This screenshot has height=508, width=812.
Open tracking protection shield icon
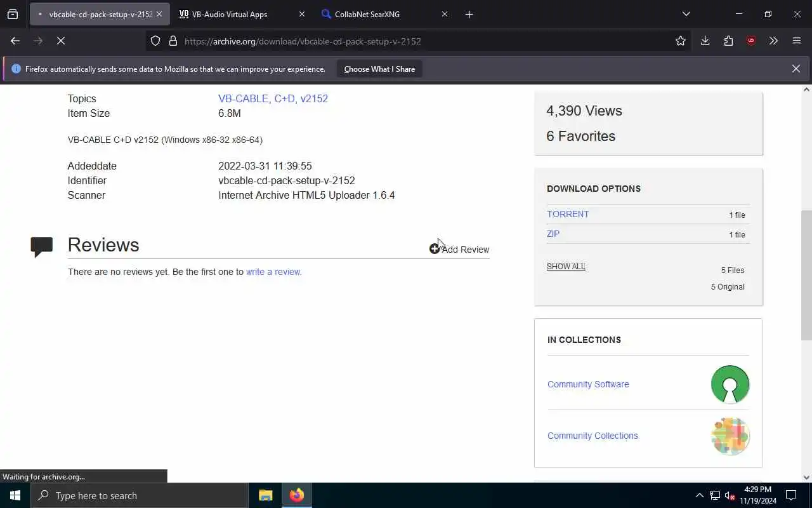pyautogui.click(x=155, y=41)
